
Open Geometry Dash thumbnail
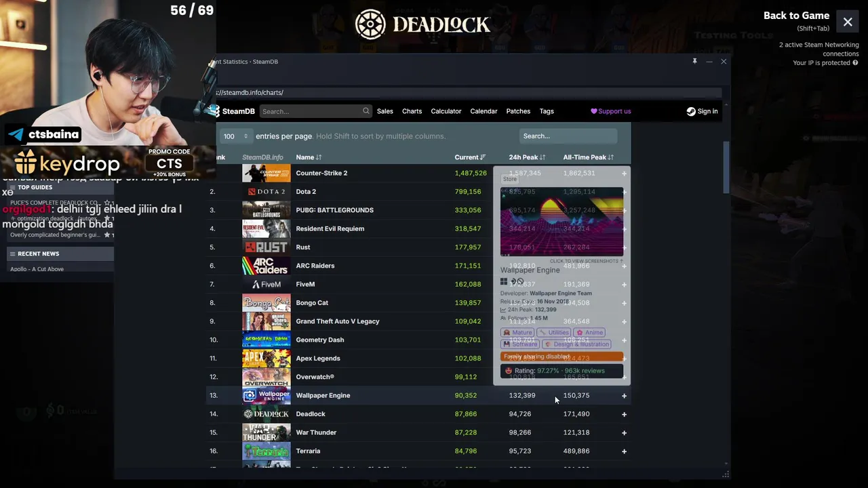[x=267, y=340]
